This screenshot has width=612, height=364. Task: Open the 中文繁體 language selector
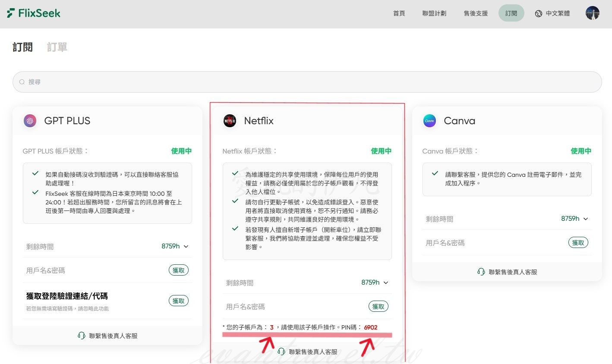(x=552, y=13)
